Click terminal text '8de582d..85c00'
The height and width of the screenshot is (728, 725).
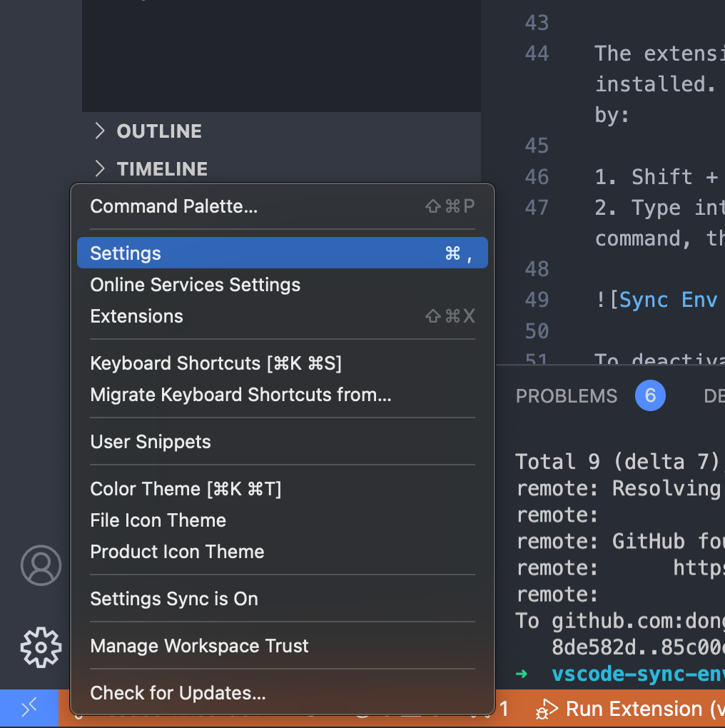click(x=638, y=647)
